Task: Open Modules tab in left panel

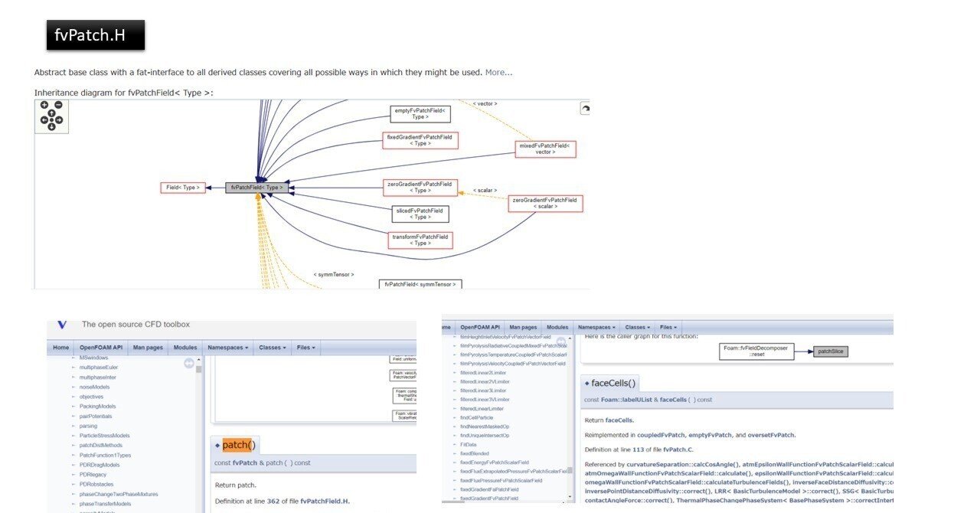Action: [185, 348]
